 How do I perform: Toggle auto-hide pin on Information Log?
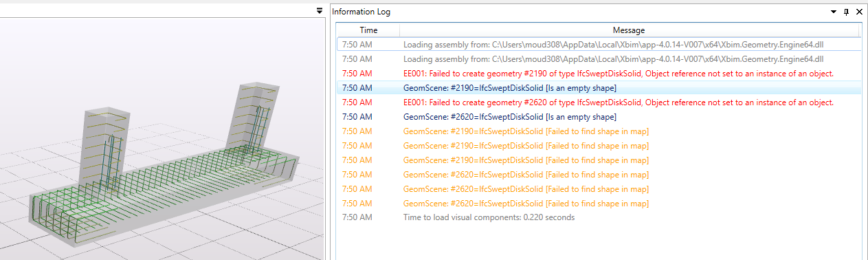pyautogui.click(x=846, y=12)
